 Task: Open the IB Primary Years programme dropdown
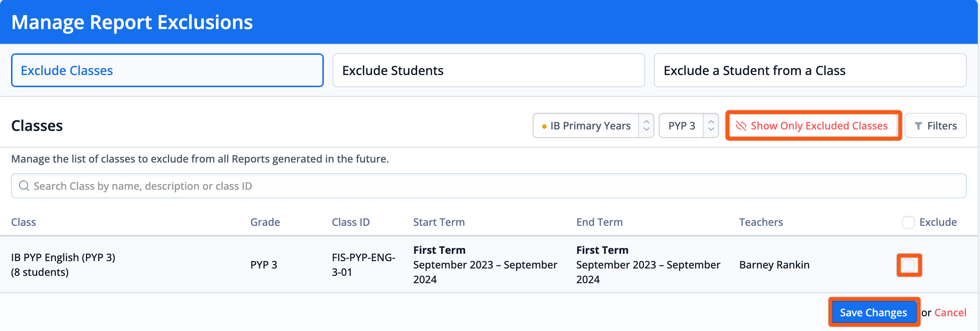(x=593, y=125)
